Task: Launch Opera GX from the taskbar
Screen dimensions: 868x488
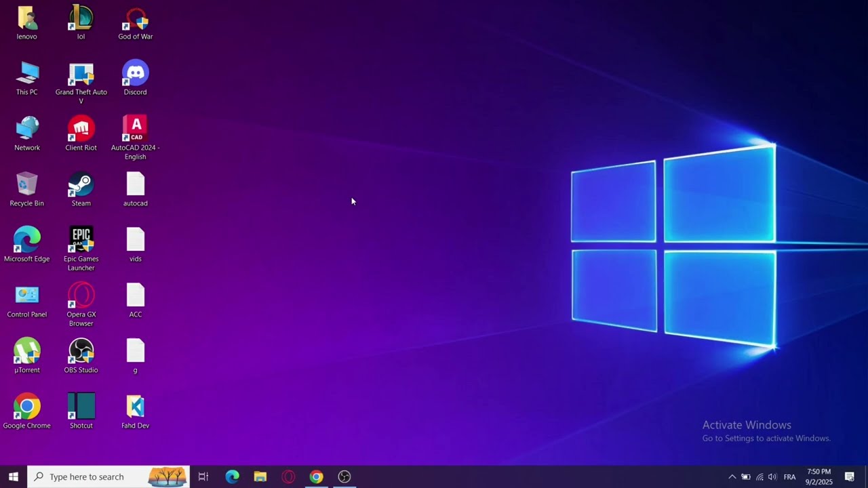Action: (288, 476)
